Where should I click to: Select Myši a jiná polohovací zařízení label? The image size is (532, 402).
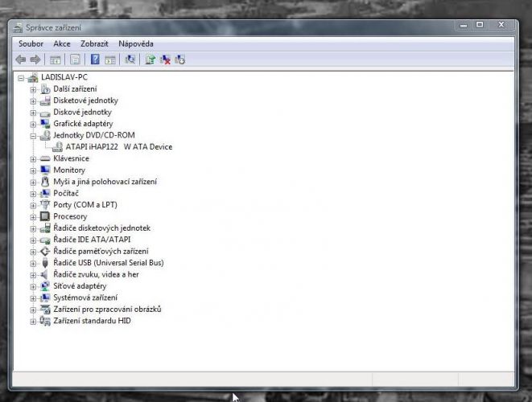(105, 182)
